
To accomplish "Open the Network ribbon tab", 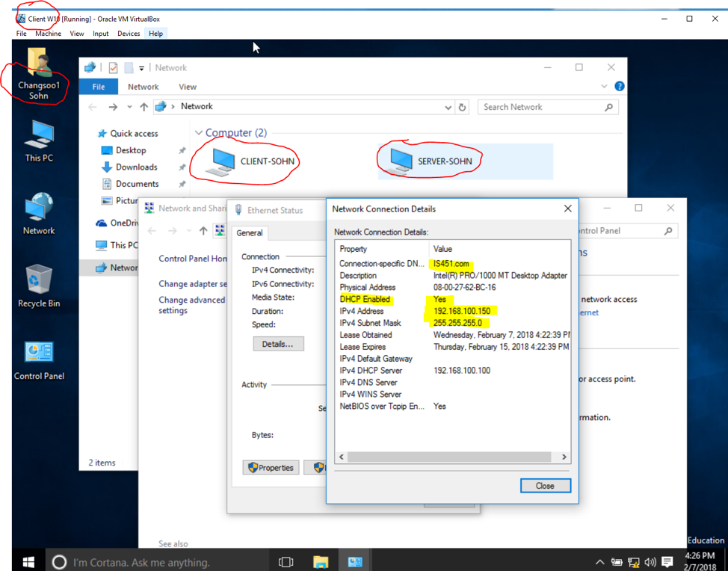I will [x=143, y=87].
